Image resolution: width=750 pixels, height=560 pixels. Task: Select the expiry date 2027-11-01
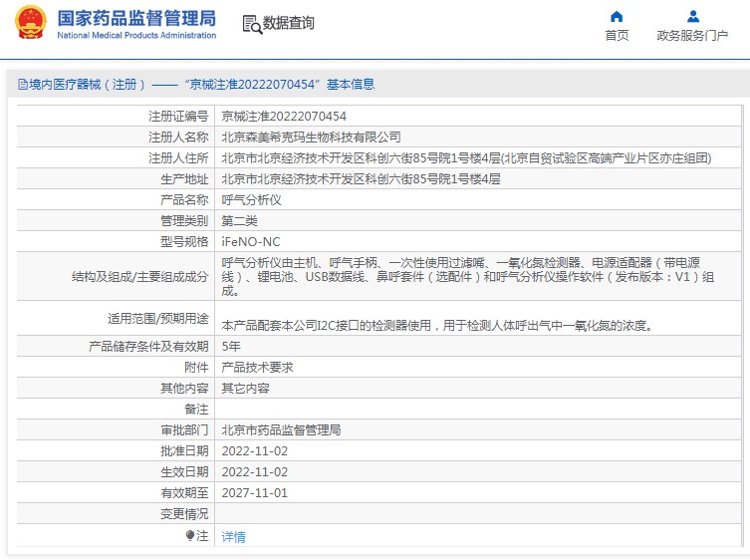click(254, 493)
